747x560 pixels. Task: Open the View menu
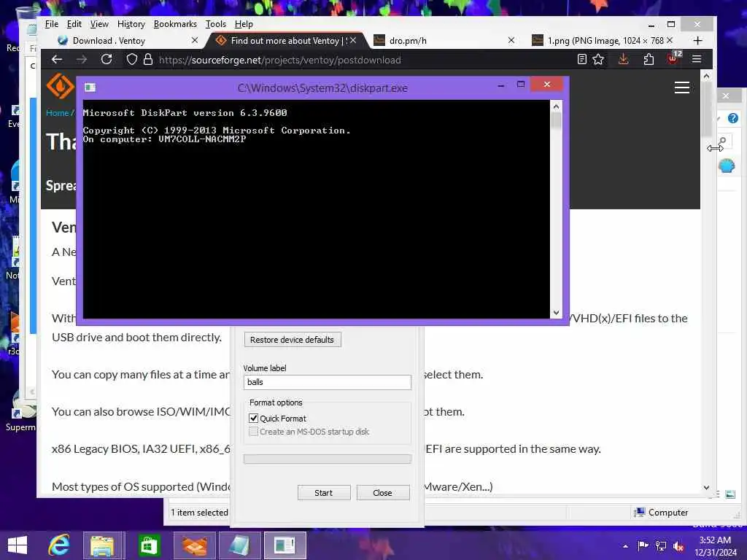(99, 24)
